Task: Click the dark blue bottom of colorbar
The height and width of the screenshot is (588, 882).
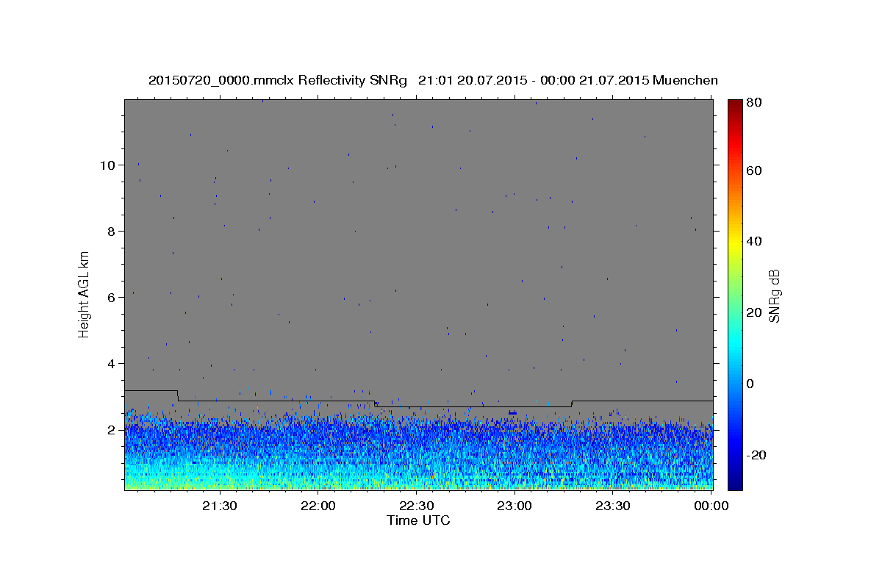Action: click(x=735, y=484)
